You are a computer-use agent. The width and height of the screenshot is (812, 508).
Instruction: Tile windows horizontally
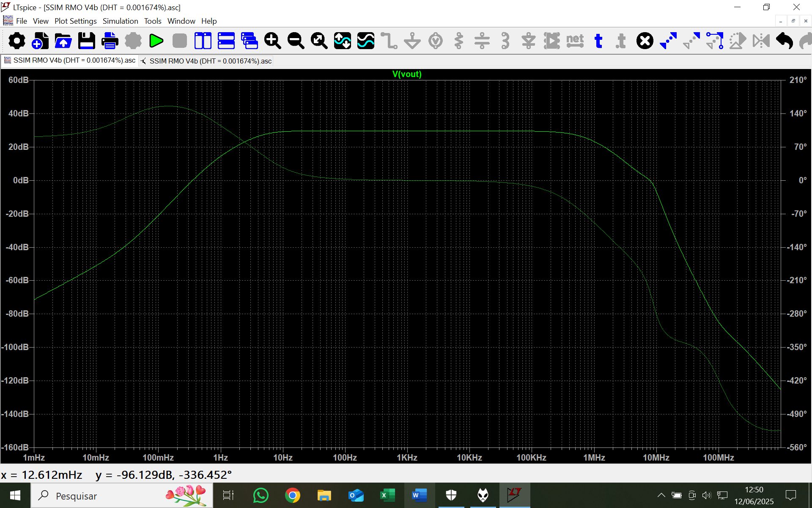click(226, 41)
